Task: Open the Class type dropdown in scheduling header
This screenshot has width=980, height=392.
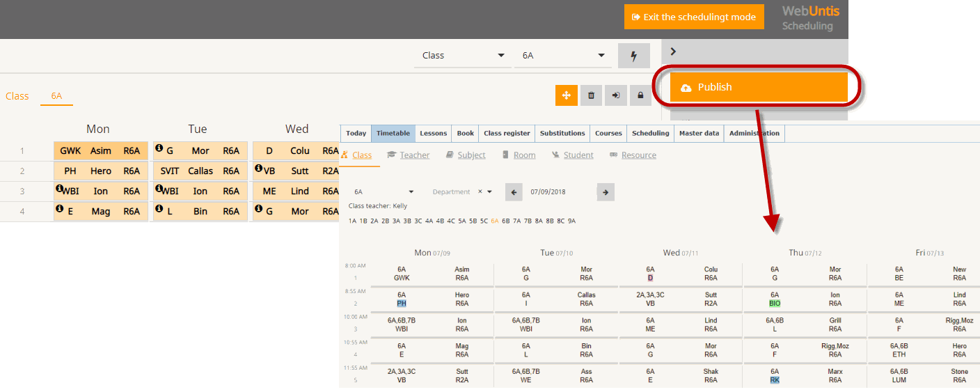Action: pos(463,56)
